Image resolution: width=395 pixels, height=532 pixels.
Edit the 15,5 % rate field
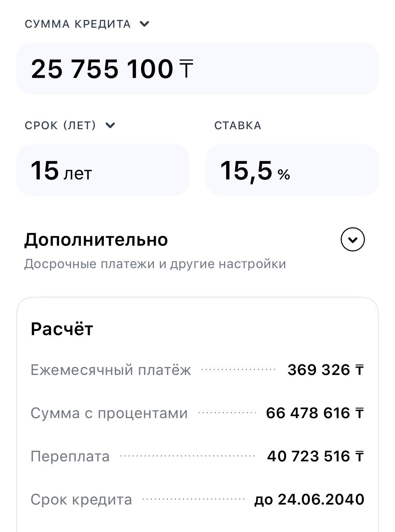(292, 170)
